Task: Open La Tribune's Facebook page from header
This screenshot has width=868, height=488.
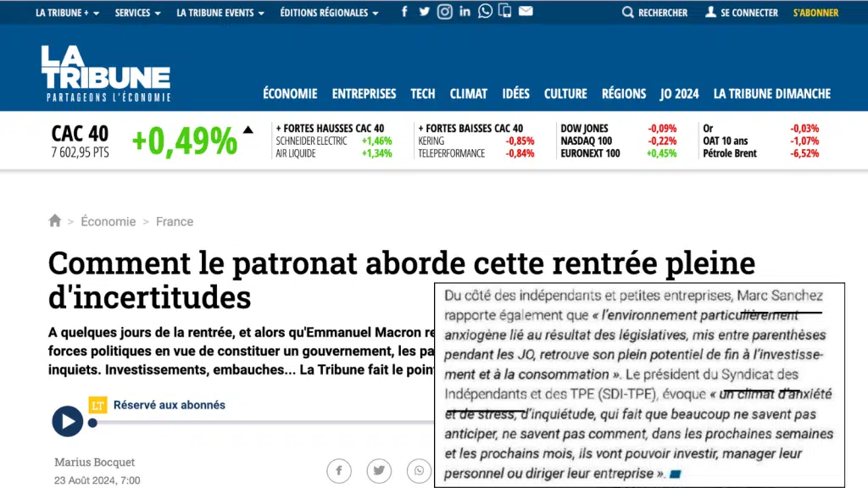Action: 404,12
